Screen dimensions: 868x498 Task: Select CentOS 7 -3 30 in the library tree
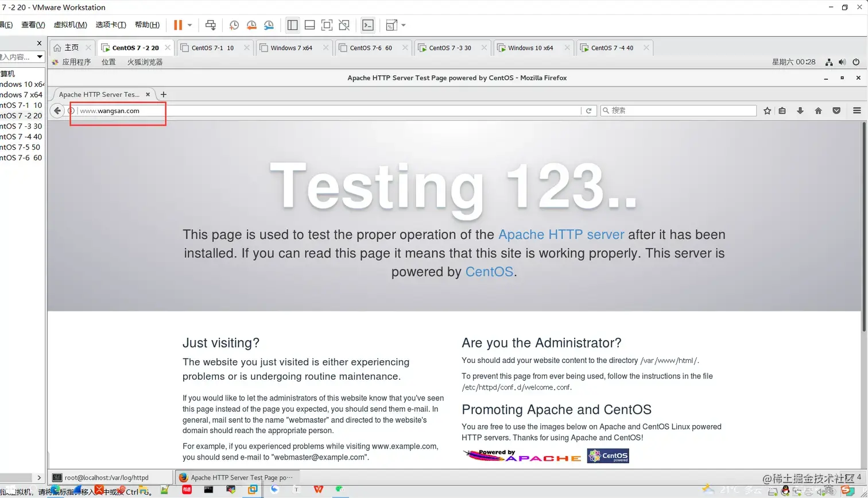pos(21,126)
